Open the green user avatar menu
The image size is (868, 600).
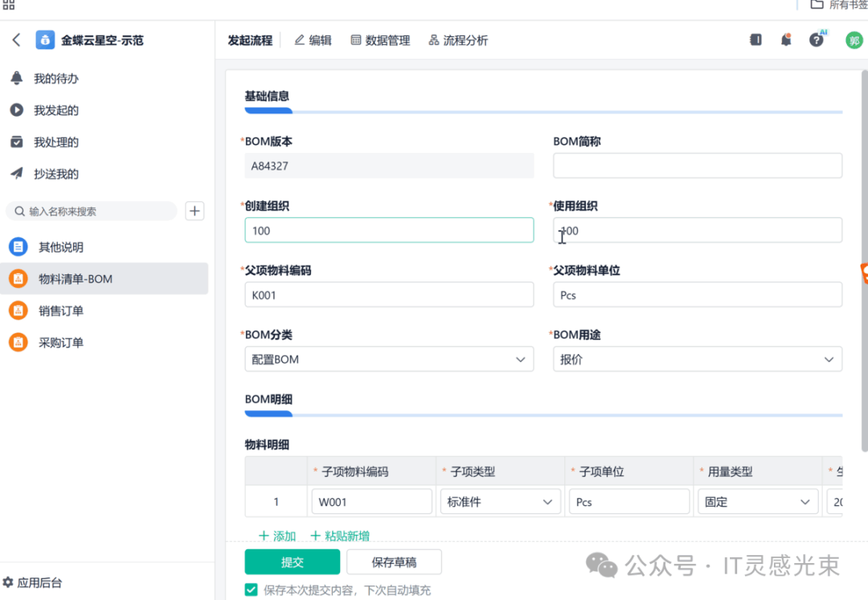(854, 40)
